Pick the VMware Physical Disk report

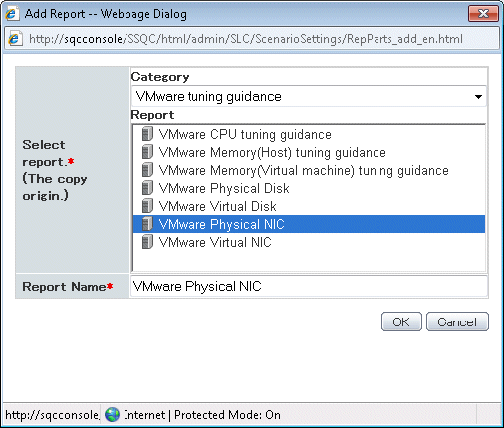click(x=224, y=189)
